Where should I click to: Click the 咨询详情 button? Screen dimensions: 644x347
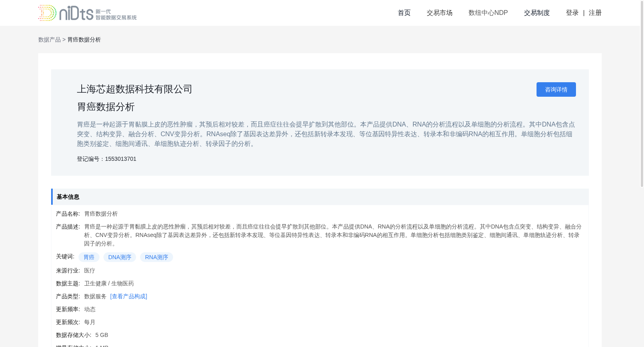[x=556, y=89]
